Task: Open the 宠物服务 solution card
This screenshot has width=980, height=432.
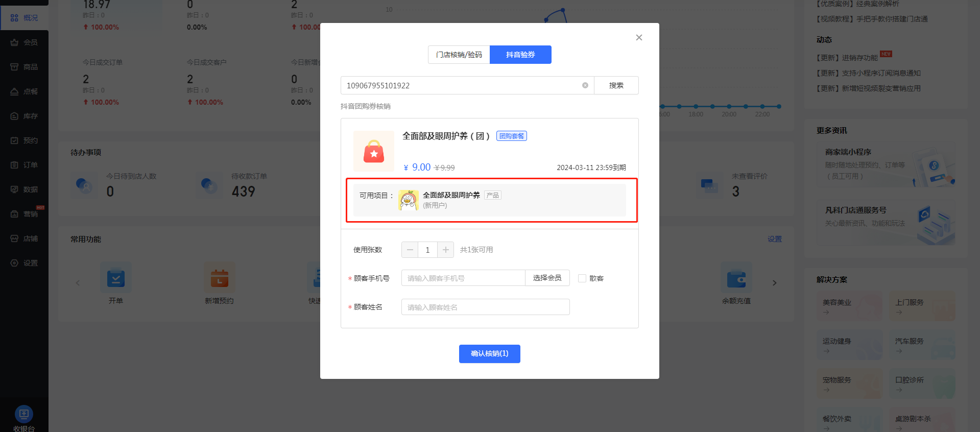Action: click(849, 384)
